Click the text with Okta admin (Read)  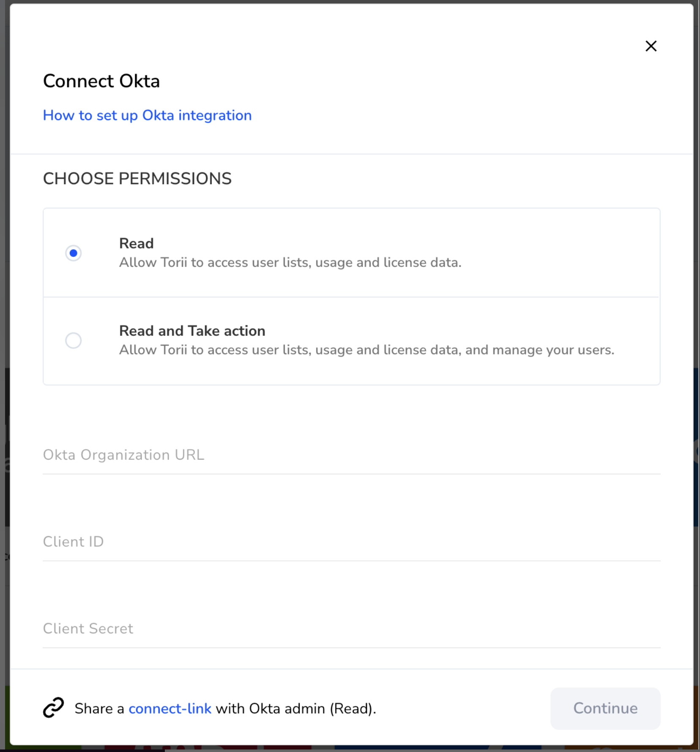(296, 708)
